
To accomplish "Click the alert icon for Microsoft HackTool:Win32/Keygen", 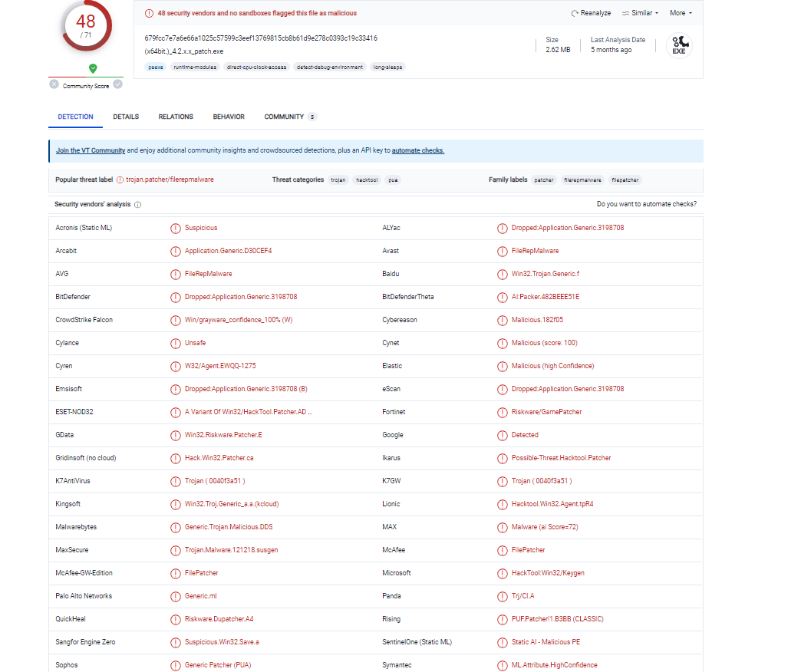I will (x=503, y=574).
